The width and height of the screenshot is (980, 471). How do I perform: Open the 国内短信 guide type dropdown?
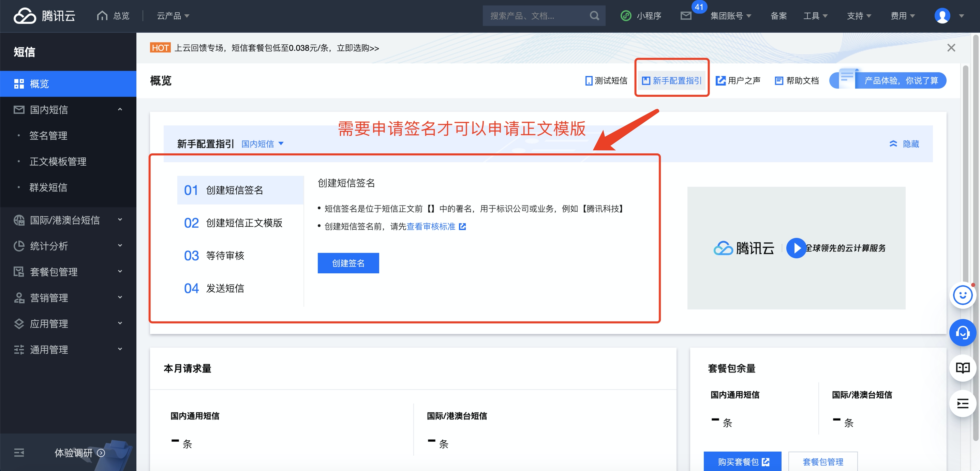(x=263, y=144)
